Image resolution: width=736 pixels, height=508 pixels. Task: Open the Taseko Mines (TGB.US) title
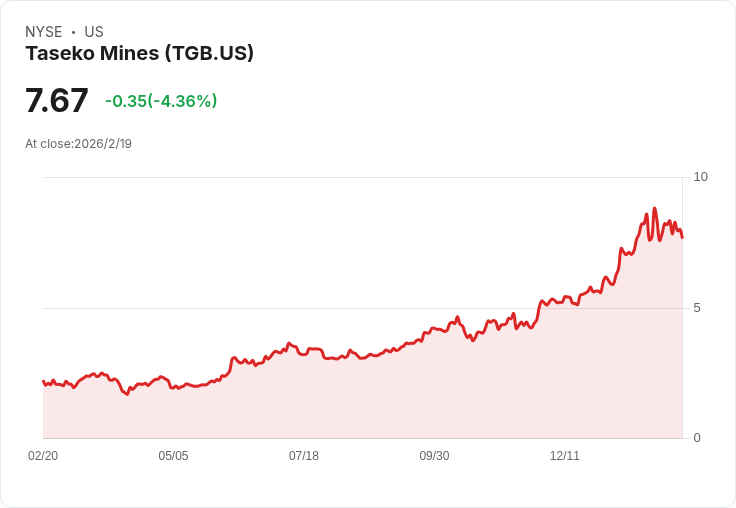[139, 53]
